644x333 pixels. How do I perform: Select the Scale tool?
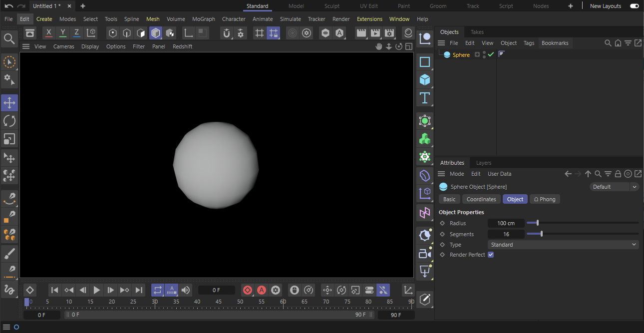pyautogui.click(x=9, y=139)
